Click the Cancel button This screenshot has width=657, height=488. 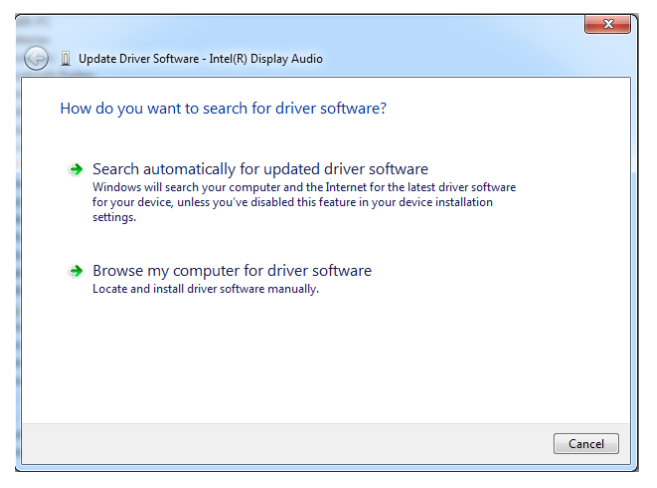(586, 444)
